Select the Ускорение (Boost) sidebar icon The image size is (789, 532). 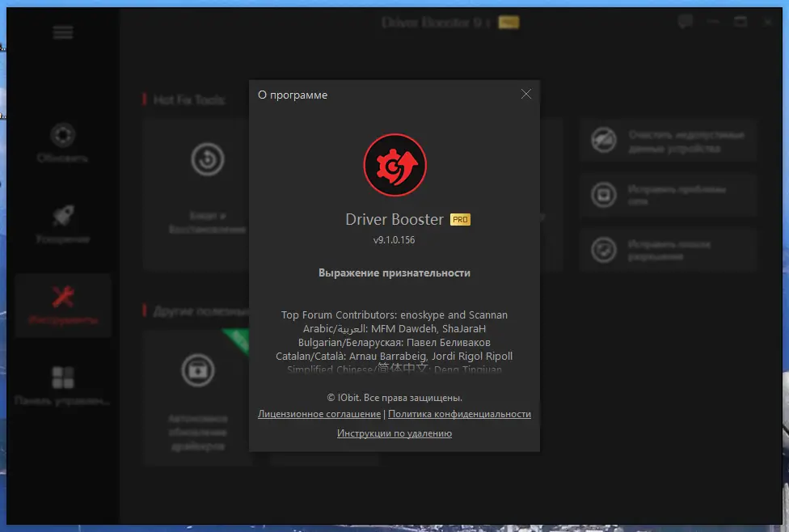62,224
